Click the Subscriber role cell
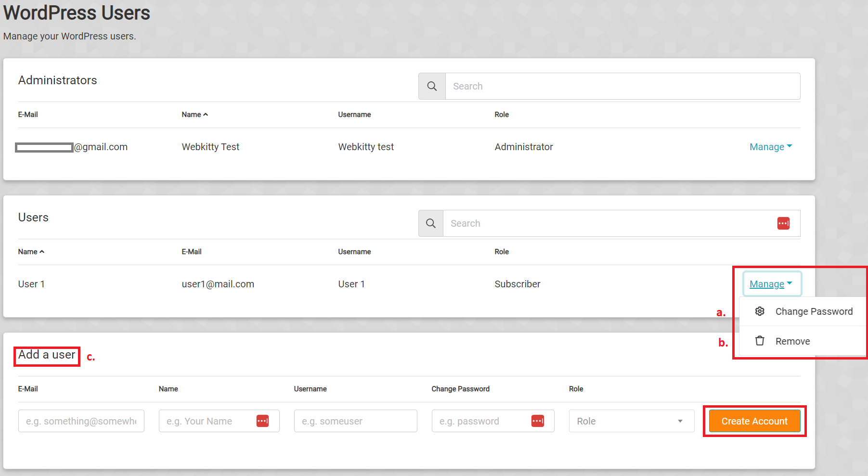The height and width of the screenshot is (476, 868). (518, 284)
